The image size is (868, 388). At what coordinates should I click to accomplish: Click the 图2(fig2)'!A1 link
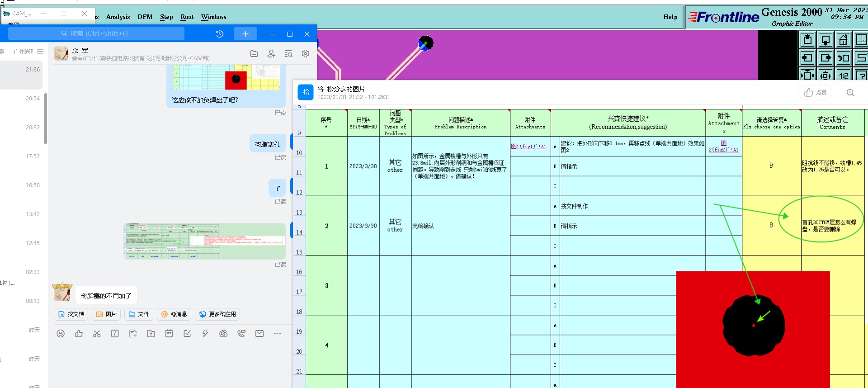pos(723,146)
